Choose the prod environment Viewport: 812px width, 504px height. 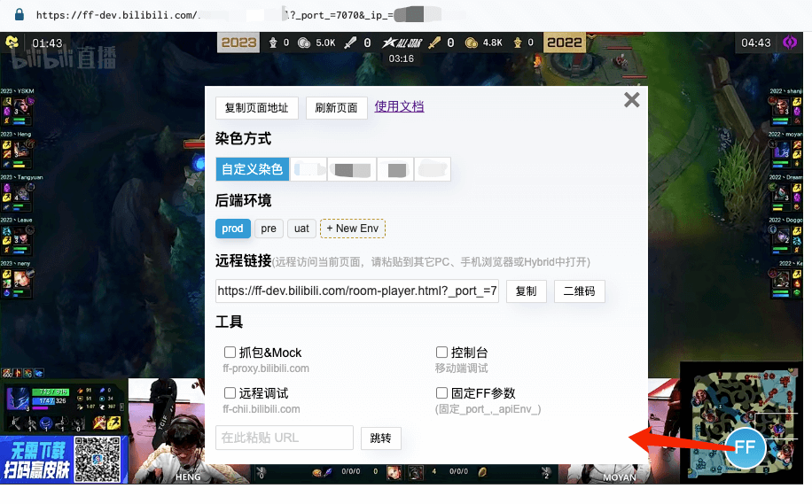[233, 229]
